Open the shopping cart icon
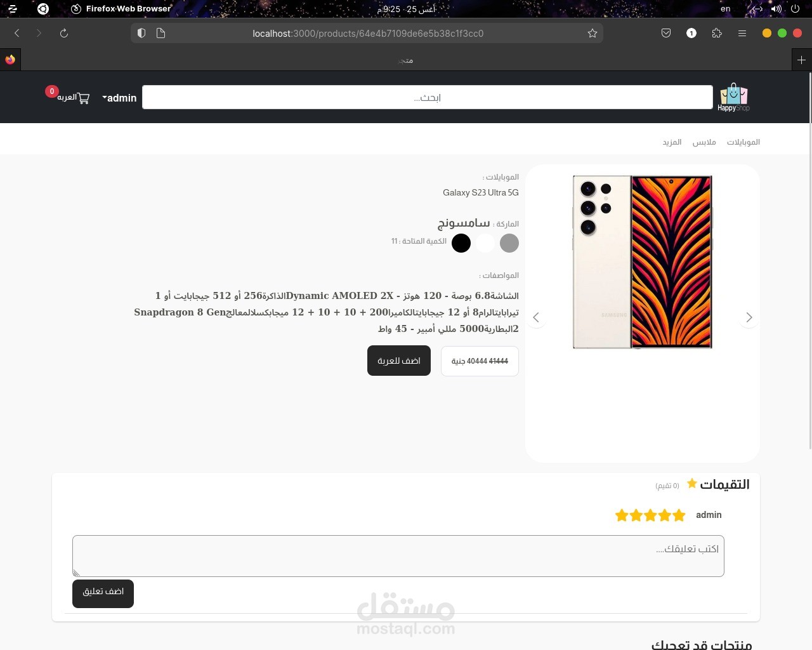 pos(84,98)
